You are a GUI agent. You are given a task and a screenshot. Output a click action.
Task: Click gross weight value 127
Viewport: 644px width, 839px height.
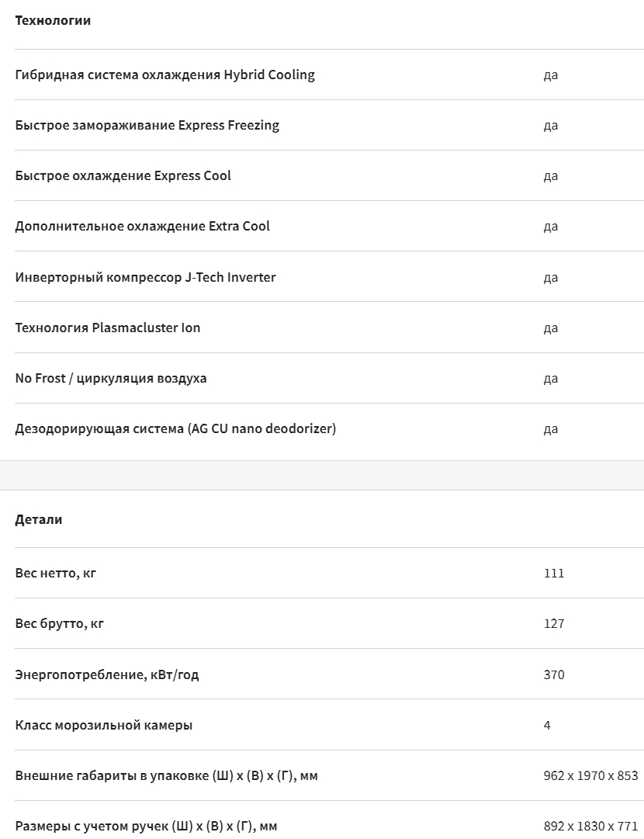pos(553,624)
